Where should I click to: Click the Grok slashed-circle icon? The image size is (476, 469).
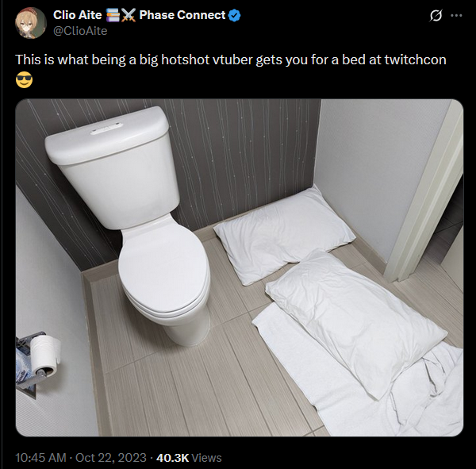point(436,16)
